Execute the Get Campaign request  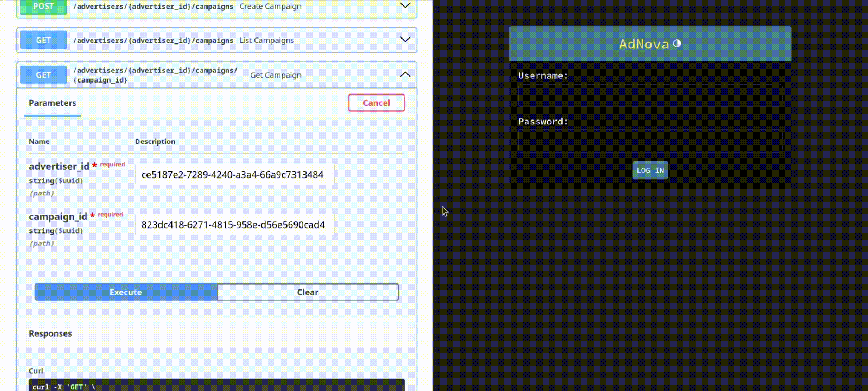tap(126, 292)
